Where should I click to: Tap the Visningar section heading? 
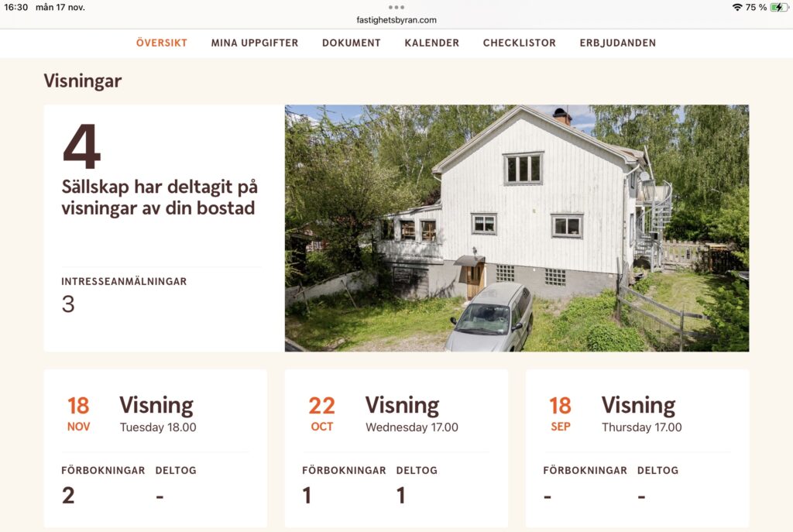pyautogui.click(x=82, y=81)
